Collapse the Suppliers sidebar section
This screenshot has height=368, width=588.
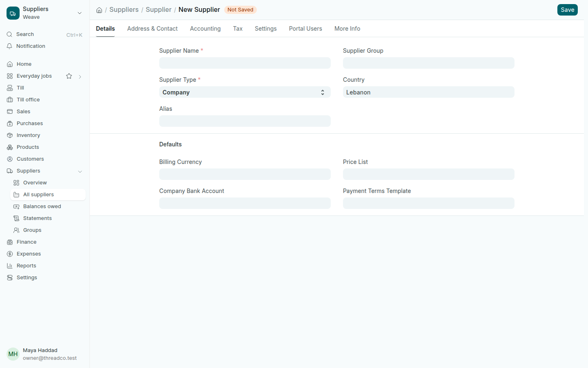pos(80,171)
